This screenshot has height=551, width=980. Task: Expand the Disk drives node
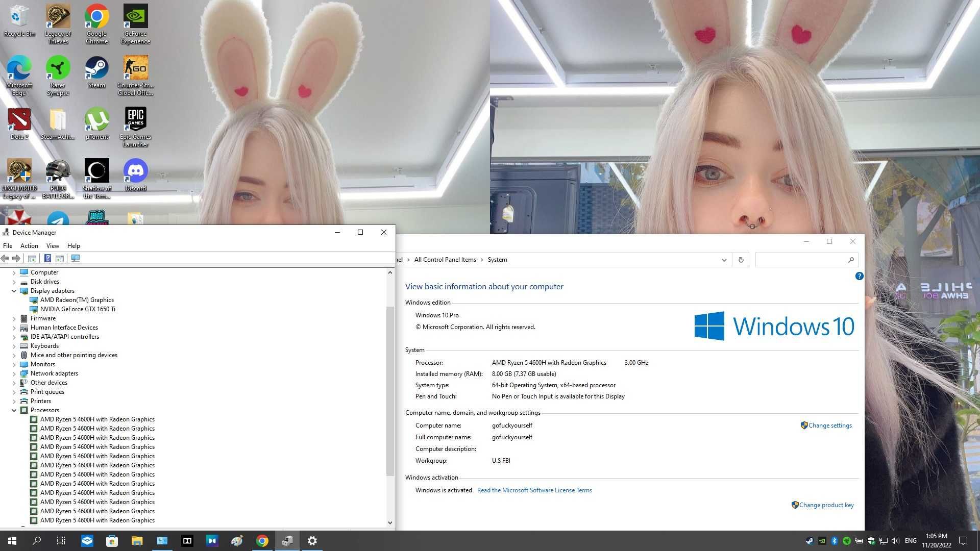14,282
